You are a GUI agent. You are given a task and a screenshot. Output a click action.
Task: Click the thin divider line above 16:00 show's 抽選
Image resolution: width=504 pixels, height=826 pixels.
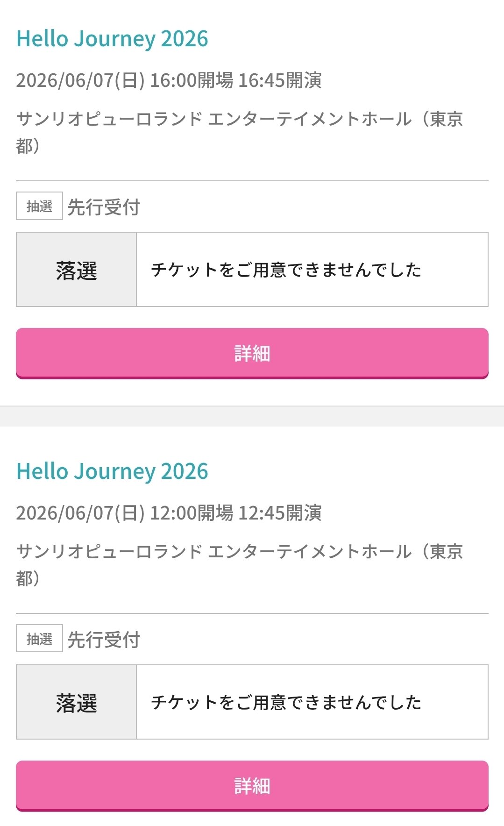tap(252, 181)
